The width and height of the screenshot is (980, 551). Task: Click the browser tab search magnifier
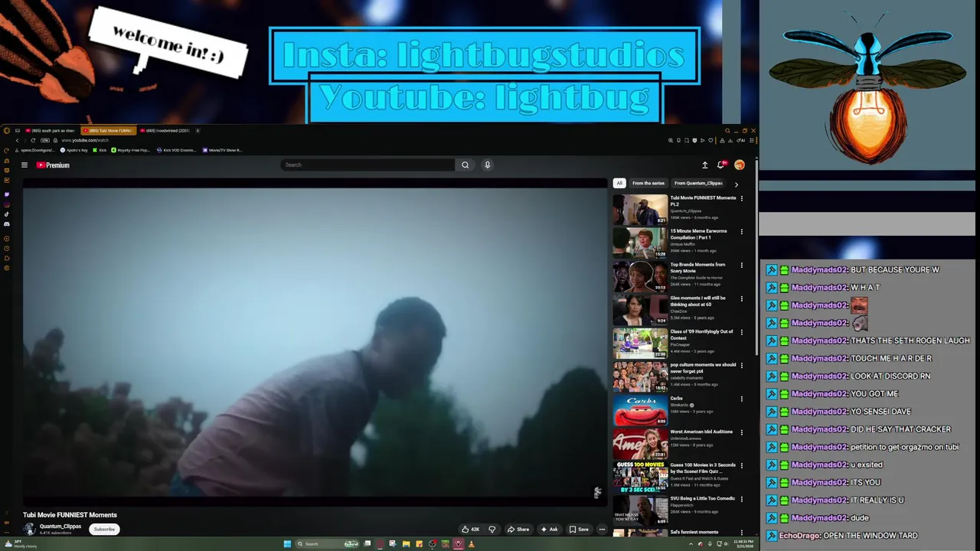point(727,131)
